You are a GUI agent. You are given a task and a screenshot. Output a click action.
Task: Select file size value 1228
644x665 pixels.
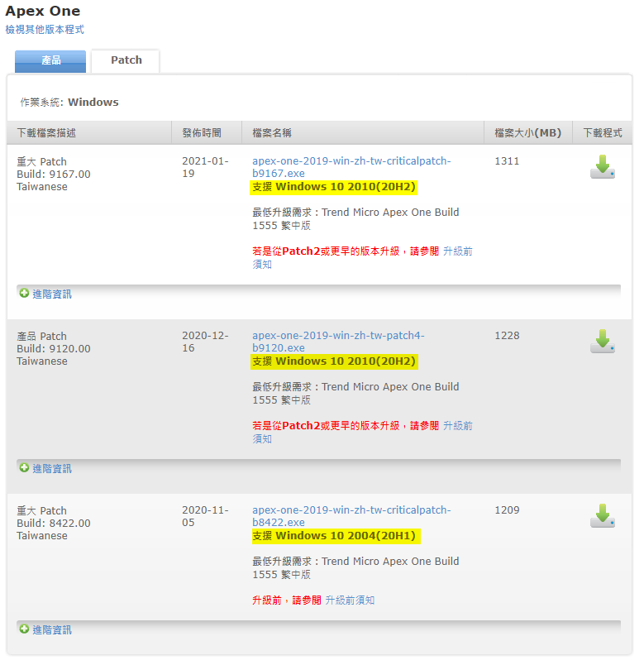pos(507,336)
